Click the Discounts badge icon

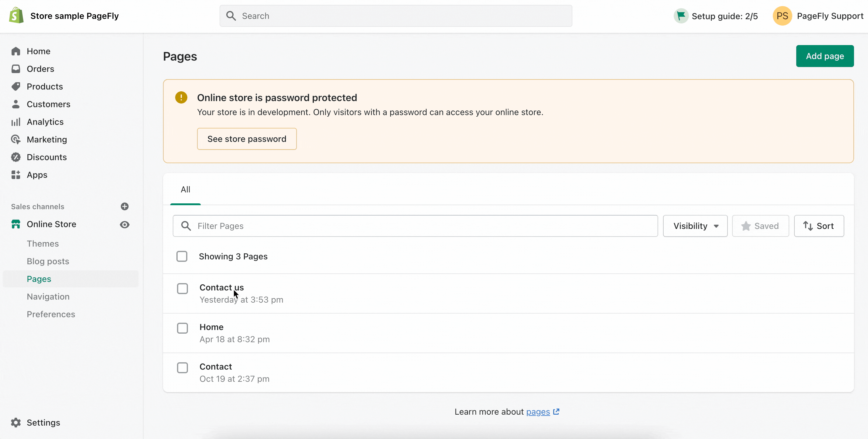click(16, 157)
